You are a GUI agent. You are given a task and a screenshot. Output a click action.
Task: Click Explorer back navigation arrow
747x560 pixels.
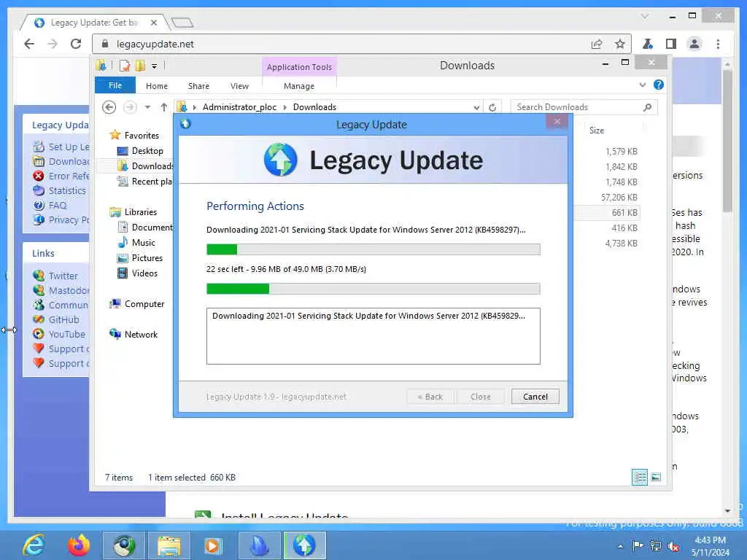tap(109, 107)
